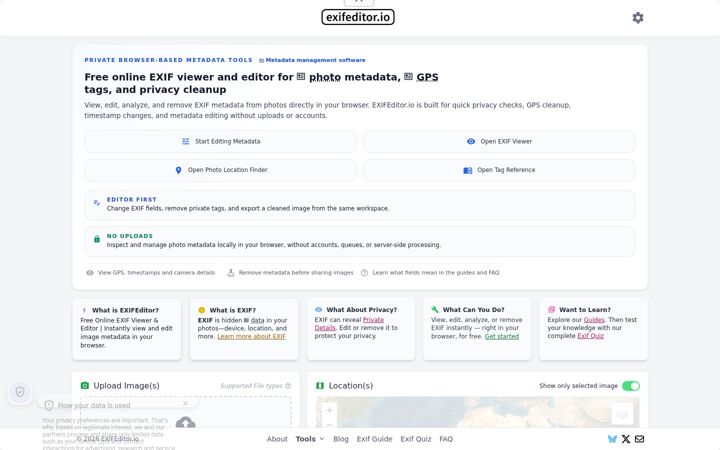The height and width of the screenshot is (450, 720).
Task: Click the What About Privacy eye icon
Action: coord(319,309)
